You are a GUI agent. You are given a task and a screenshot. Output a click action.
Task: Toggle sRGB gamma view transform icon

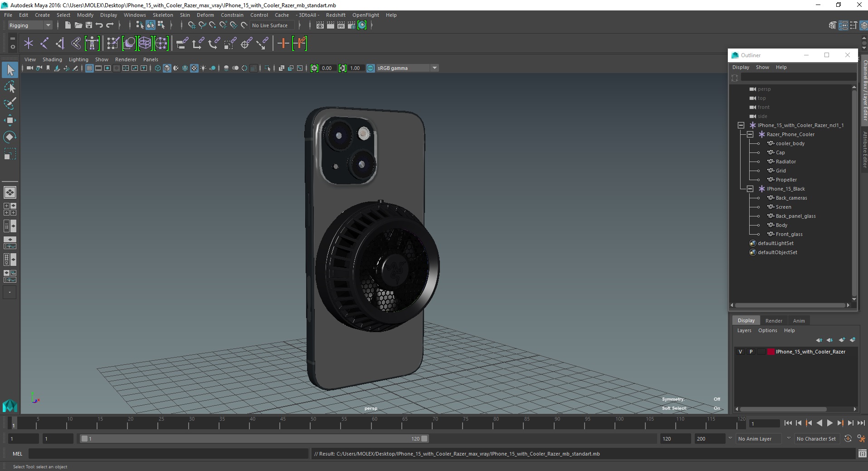(x=371, y=68)
